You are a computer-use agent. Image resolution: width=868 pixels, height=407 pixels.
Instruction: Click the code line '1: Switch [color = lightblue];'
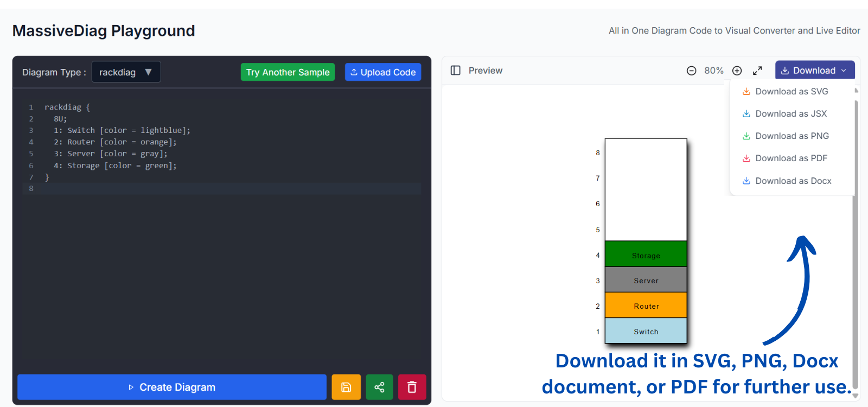click(122, 130)
